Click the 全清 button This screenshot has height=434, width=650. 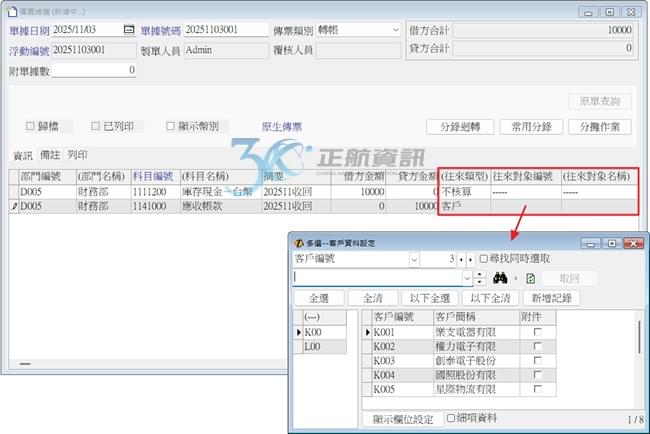point(373,298)
